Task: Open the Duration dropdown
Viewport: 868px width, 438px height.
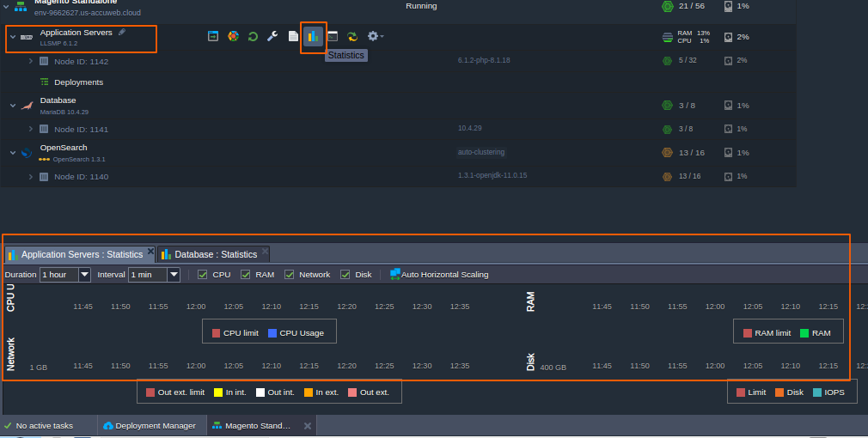Action: point(84,275)
